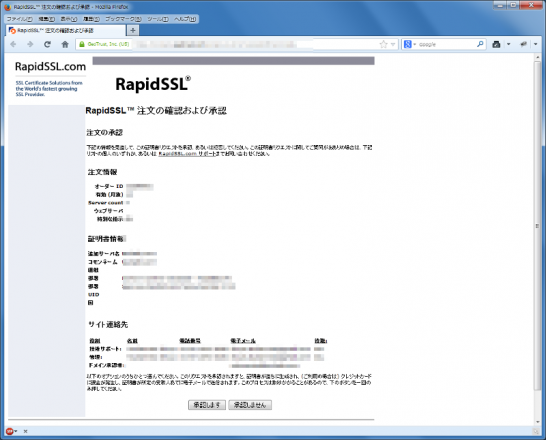Image resolution: width=546 pixels, height=440 pixels.
Task: Close the addon bar with the x
Action: (25, 431)
